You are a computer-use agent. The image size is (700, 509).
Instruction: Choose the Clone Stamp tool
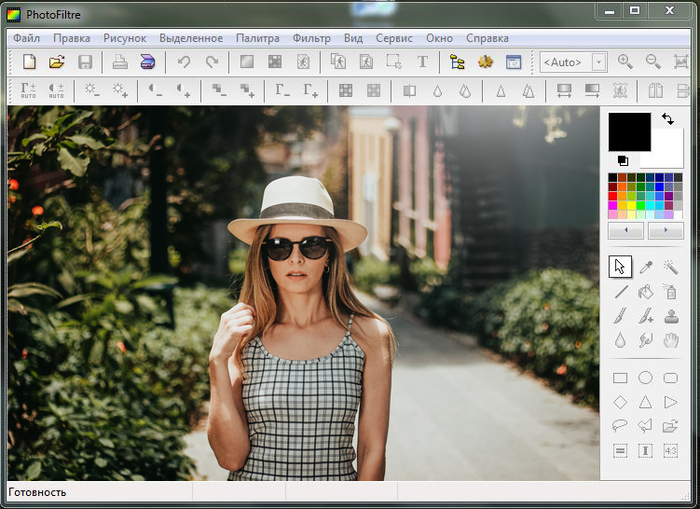pos(671,316)
